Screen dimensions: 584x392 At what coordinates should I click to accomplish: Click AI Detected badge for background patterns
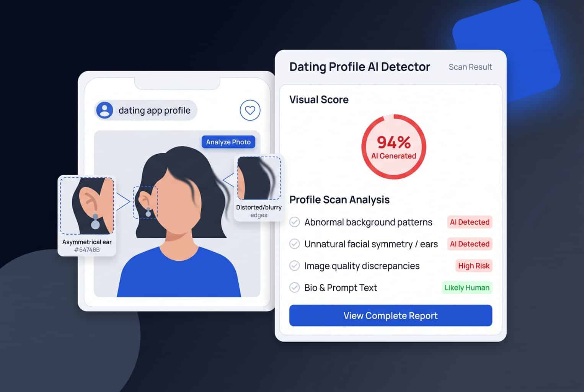[470, 222]
